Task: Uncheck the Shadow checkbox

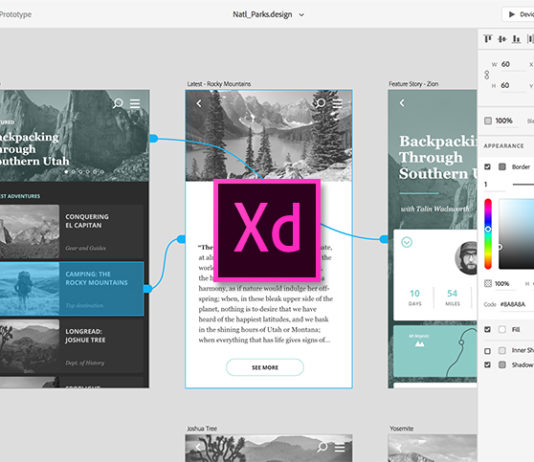Action: pos(487,365)
